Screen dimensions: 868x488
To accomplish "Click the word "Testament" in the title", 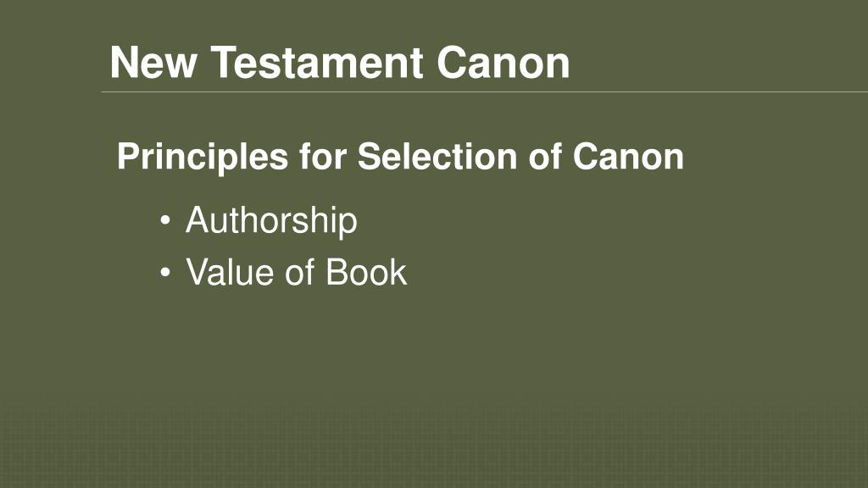I will 317,63.
